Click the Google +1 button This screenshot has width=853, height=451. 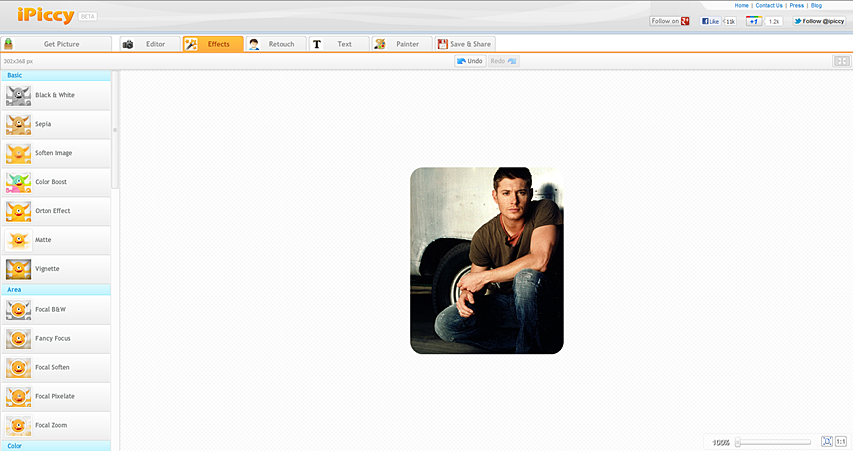(x=753, y=21)
